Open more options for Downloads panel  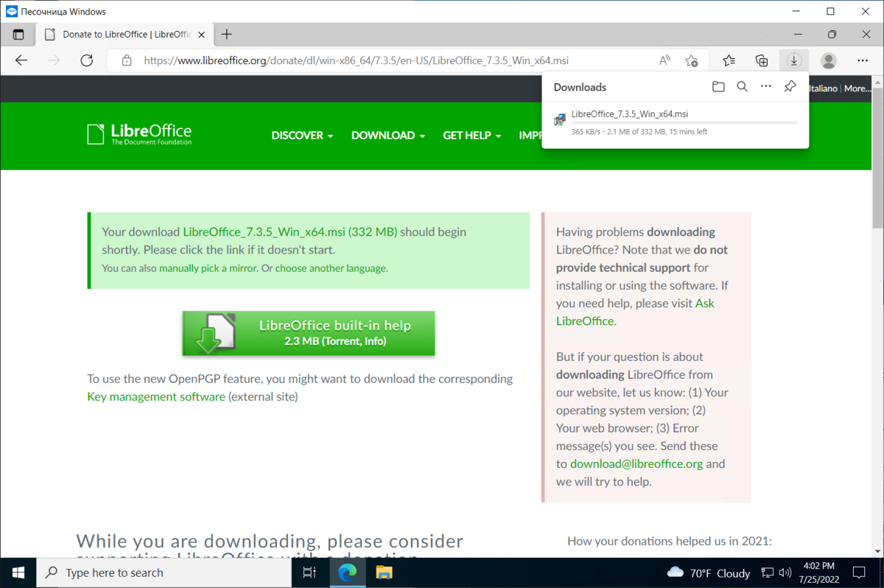click(765, 86)
